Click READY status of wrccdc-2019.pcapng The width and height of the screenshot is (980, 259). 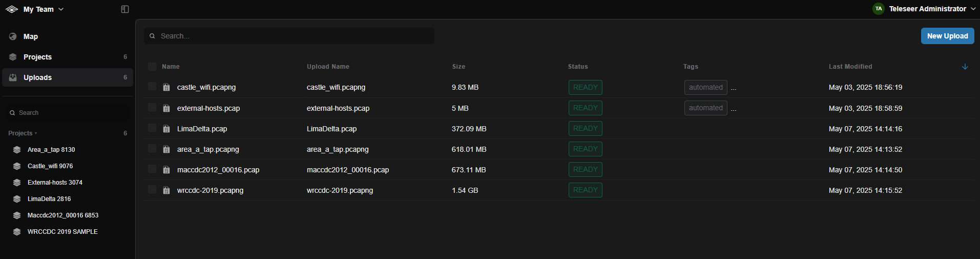585,190
